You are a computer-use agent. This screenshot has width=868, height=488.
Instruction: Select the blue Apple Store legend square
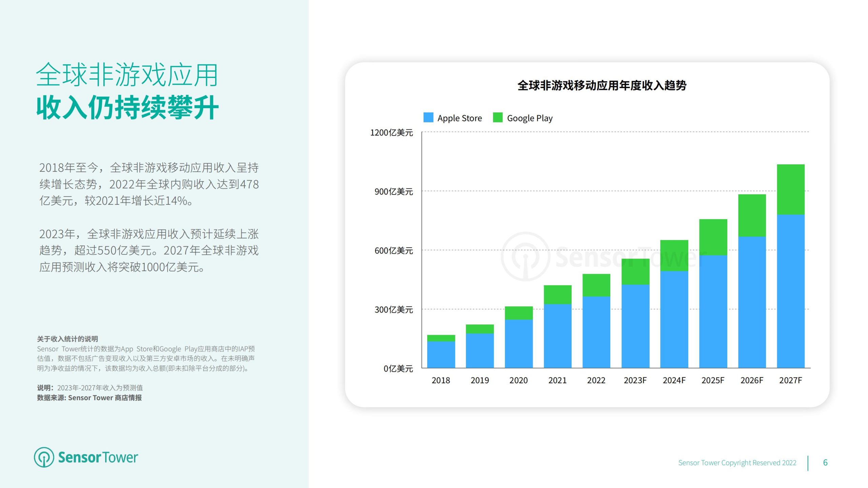pos(428,118)
